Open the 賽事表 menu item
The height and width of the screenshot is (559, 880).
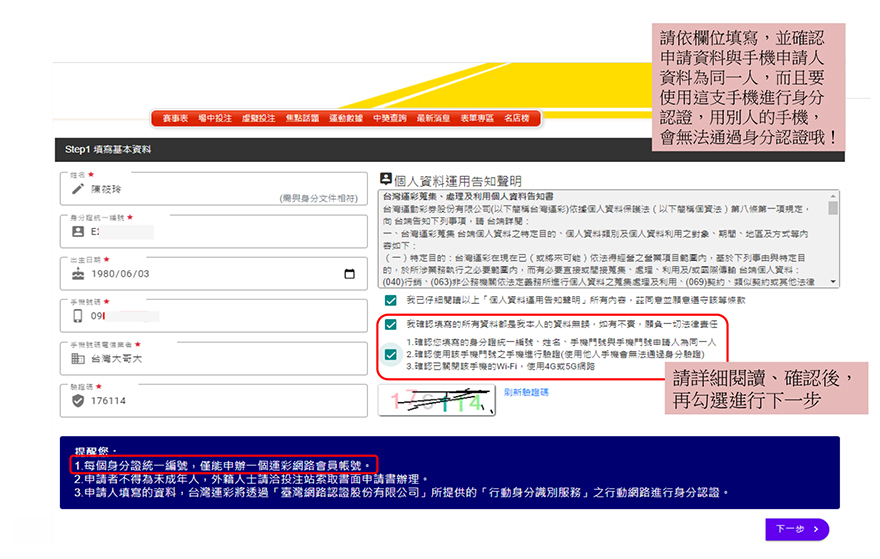click(x=176, y=118)
